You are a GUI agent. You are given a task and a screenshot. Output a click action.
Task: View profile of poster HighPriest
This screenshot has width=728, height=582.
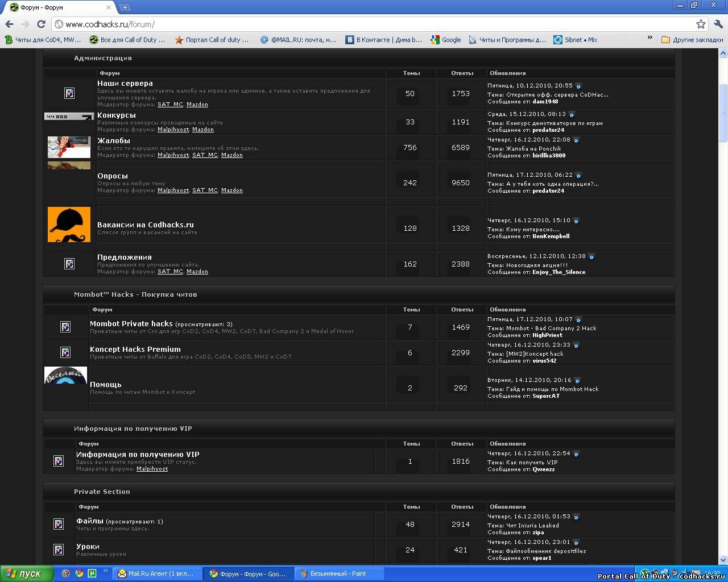[x=547, y=335]
